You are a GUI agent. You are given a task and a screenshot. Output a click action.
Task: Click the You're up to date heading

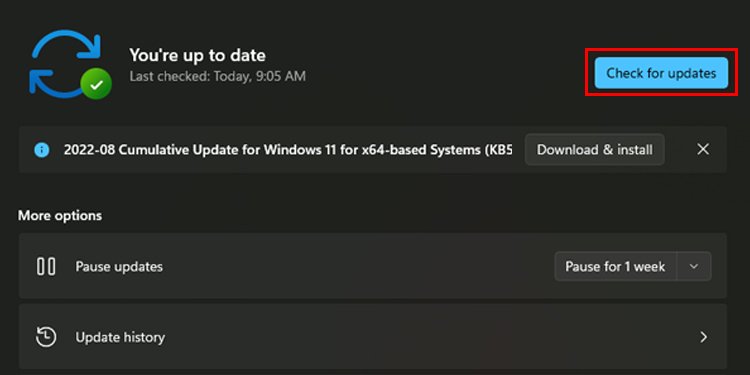point(197,55)
